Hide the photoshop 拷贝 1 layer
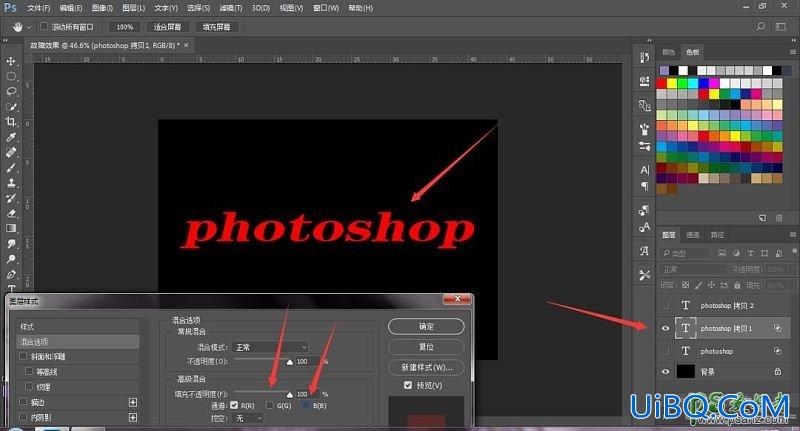 pos(665,328)
